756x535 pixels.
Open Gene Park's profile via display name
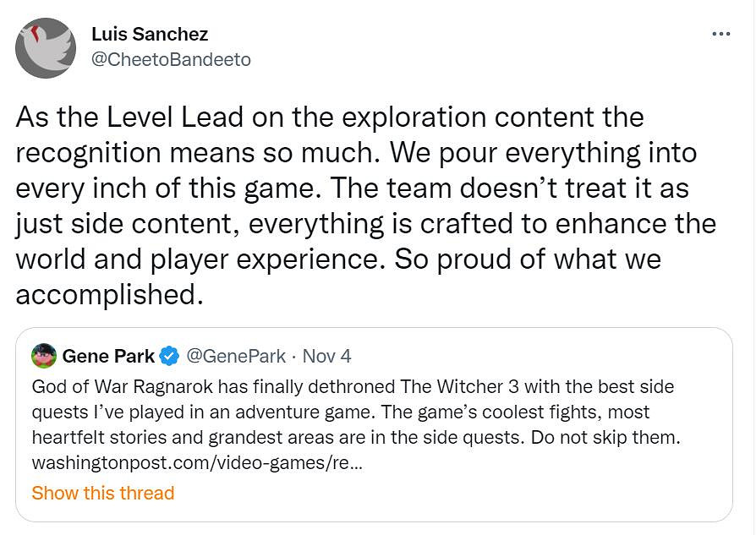point(108,356)
